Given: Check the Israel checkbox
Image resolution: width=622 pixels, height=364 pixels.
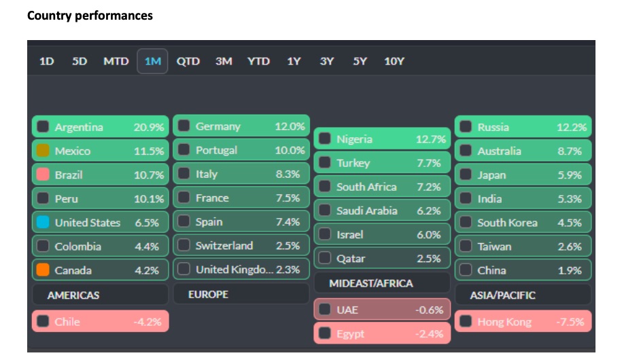Looking at the screenshot, I should [x=325, y=234].
